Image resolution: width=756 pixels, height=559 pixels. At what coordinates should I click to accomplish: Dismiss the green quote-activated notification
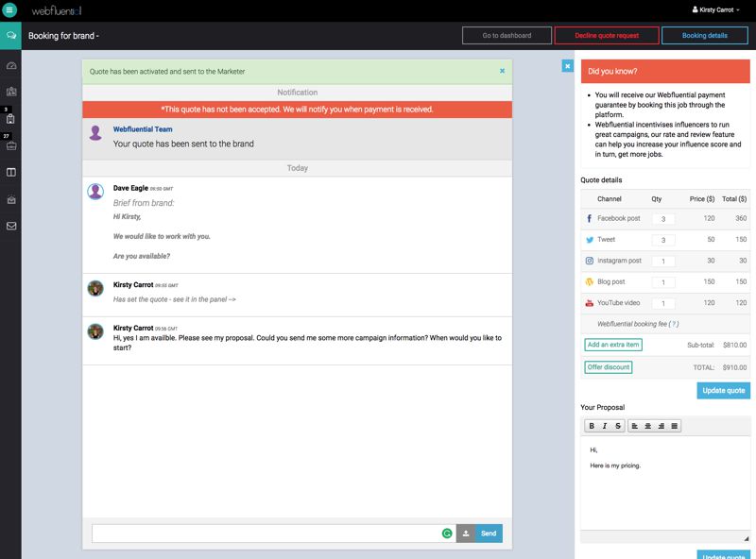(502, 71)
